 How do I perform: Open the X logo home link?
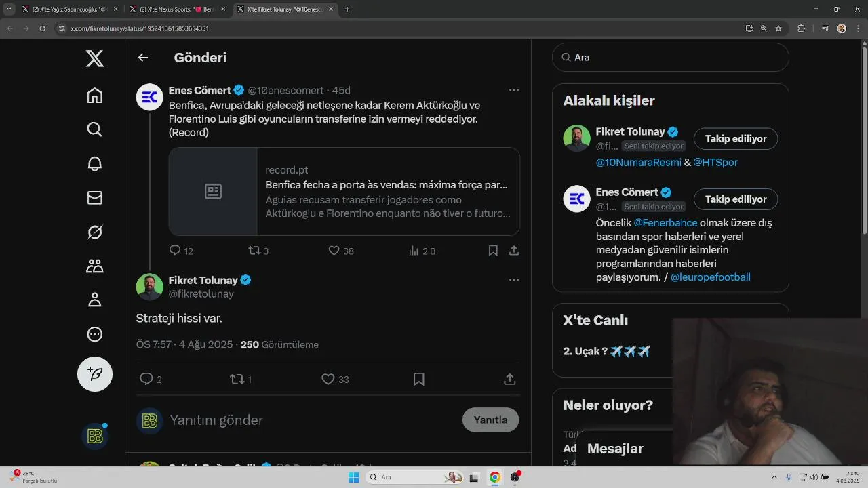coord(95,58)
